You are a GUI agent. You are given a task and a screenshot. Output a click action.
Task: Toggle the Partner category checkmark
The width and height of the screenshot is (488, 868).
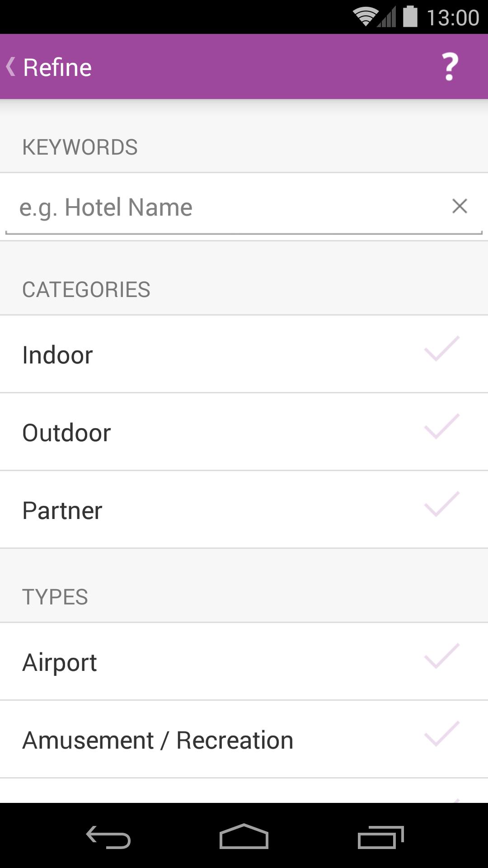click(x=441, y=505)
